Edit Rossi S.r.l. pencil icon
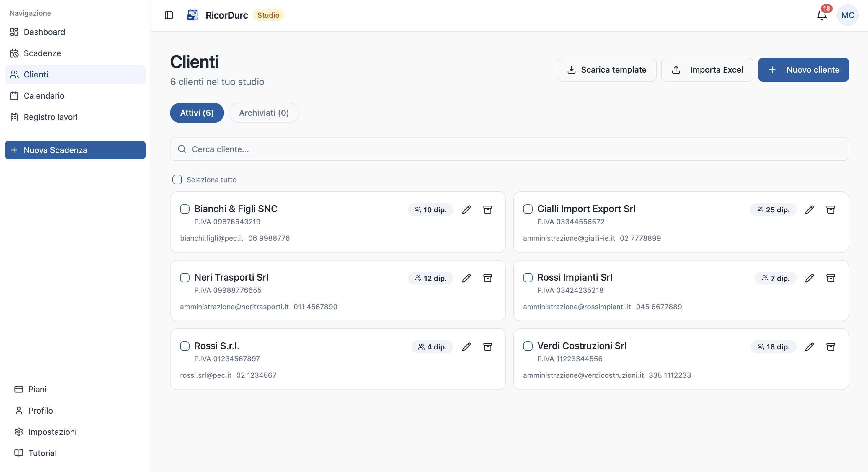This screenshot has width=868, height=472. [466, 346]
